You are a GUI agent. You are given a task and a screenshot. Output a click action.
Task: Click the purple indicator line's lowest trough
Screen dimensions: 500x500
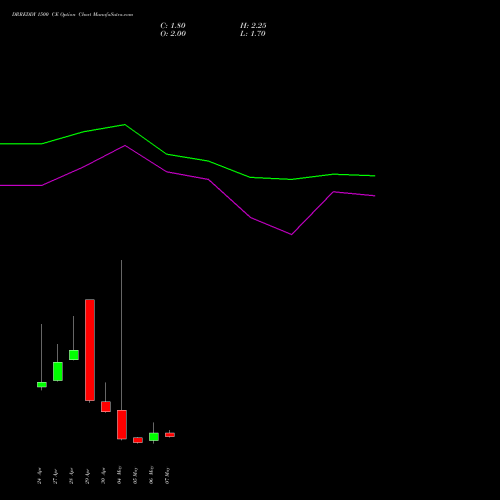(291, 234)
